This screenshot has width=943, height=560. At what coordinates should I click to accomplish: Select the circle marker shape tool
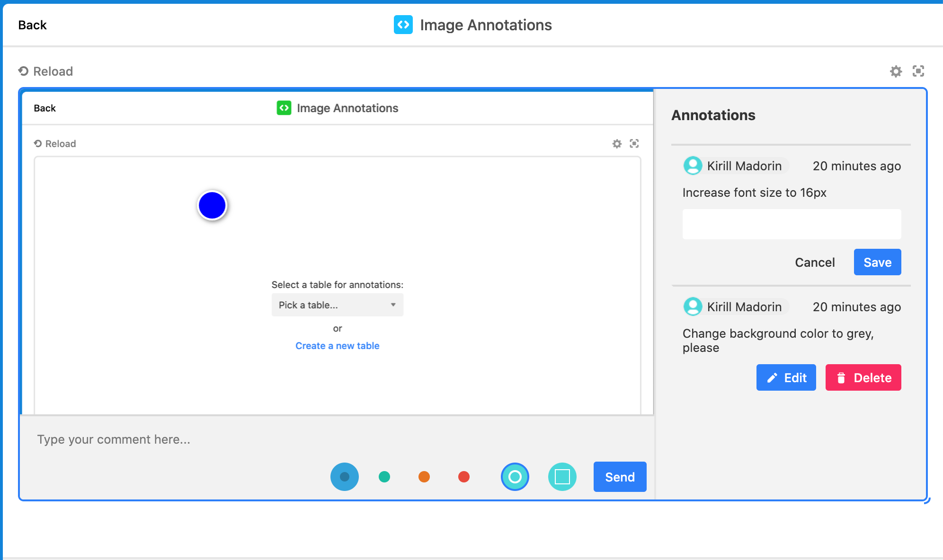pos(515,477)
